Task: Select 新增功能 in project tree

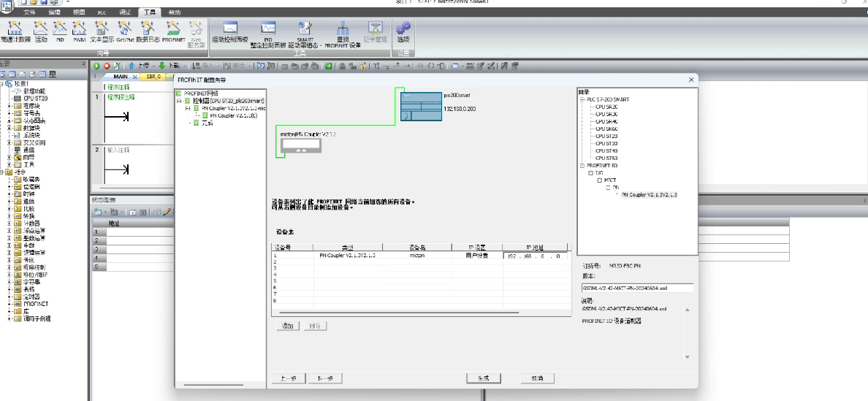Action: click(34, 91)
